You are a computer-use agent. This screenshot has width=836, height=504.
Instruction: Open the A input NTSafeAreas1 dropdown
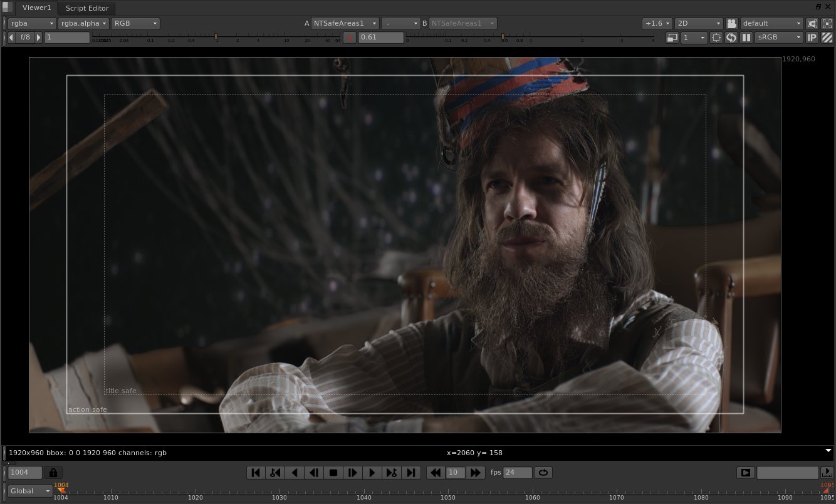tap(345, 23)
